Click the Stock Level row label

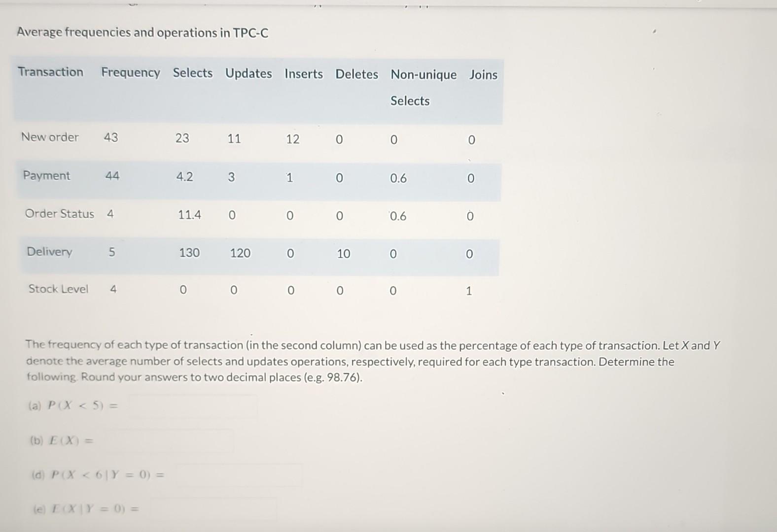pyautogui.click(x=58, y=289)
